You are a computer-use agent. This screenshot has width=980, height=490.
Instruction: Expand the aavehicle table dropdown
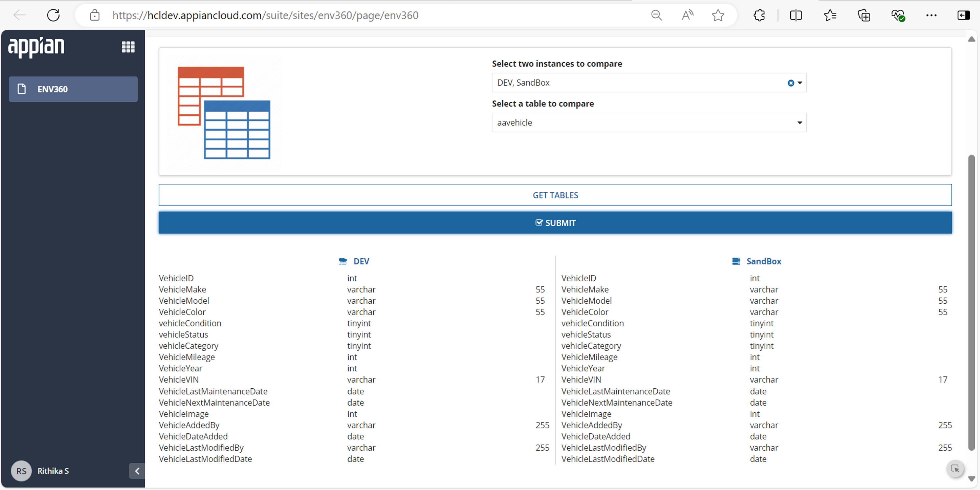[x=800, y=123]
